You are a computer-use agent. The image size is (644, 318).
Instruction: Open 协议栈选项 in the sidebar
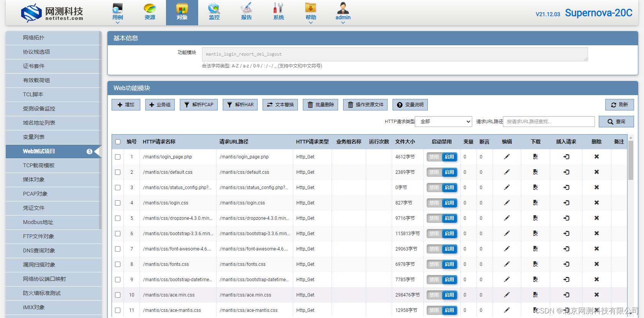tap(54, 52)
